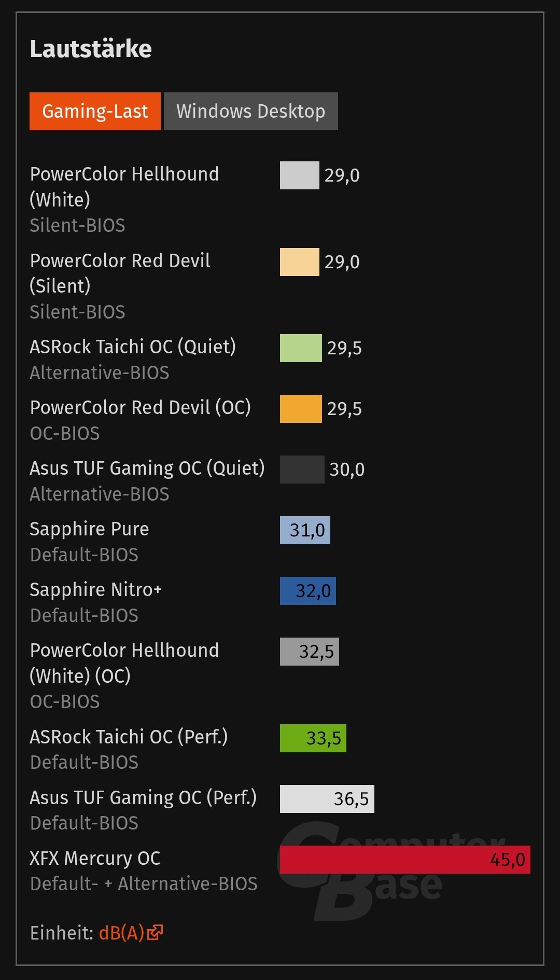Click the Lautstärke chart heading

(91, 49)
